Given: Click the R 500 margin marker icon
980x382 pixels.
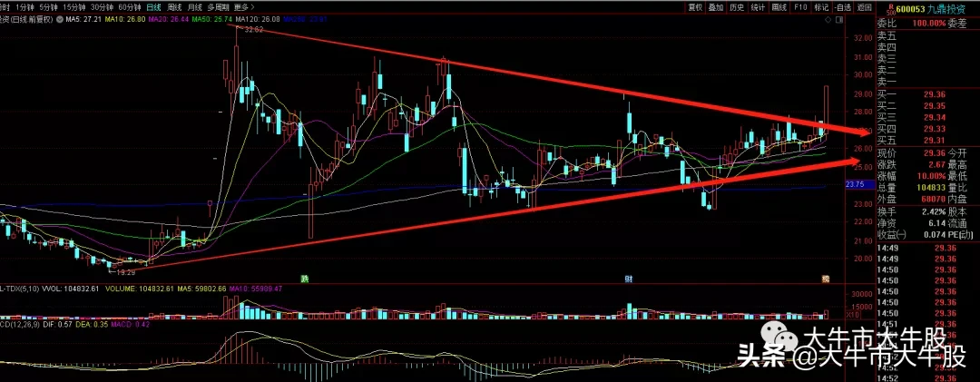Looking at the screenshot, I should pyautogui.click(x=891, y=8).
